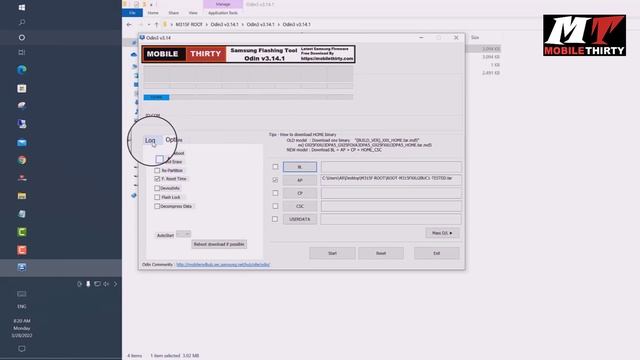Click the CSC file path field
Screen dimensions: 640x360
click(x=391, y=206)
